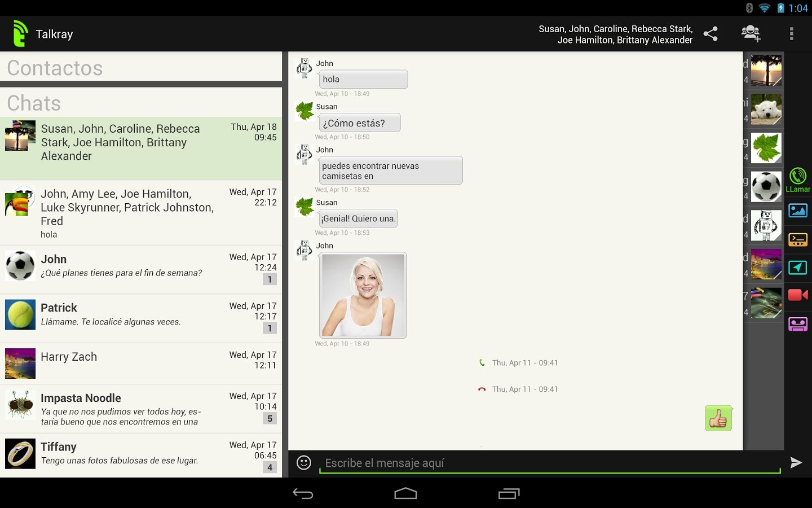Focus the "Escribe el mensaje aquí" field
Screen dimensions: 812x508
pyautogui.click(x=550, y=463)
